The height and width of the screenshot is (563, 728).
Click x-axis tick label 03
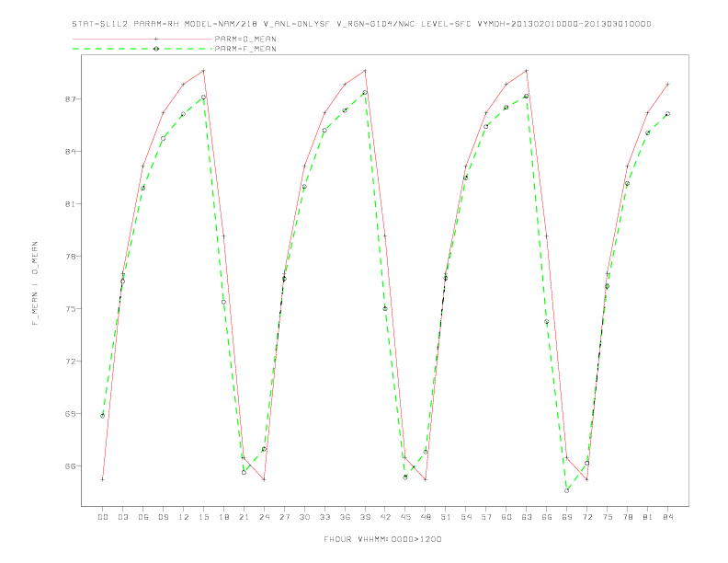click(x=122, y=517)
